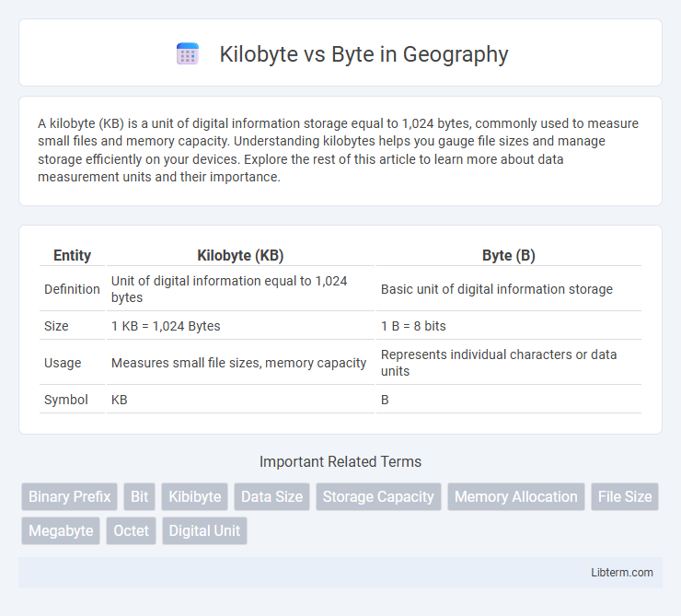Image resolution: width=681 pixels, height=616 pixels.
Task: Click the Kilobyte (KB) column header
Action: [x=240, y=255]
